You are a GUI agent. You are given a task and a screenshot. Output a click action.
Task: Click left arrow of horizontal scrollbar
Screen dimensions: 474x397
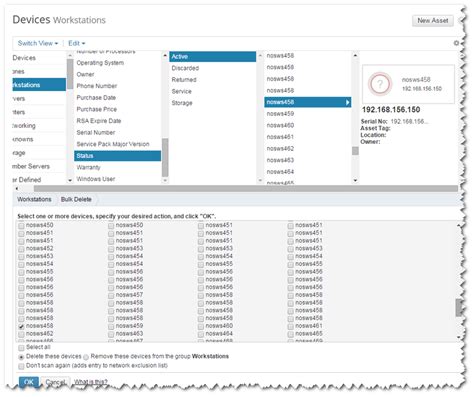click(x=17, y=189)
